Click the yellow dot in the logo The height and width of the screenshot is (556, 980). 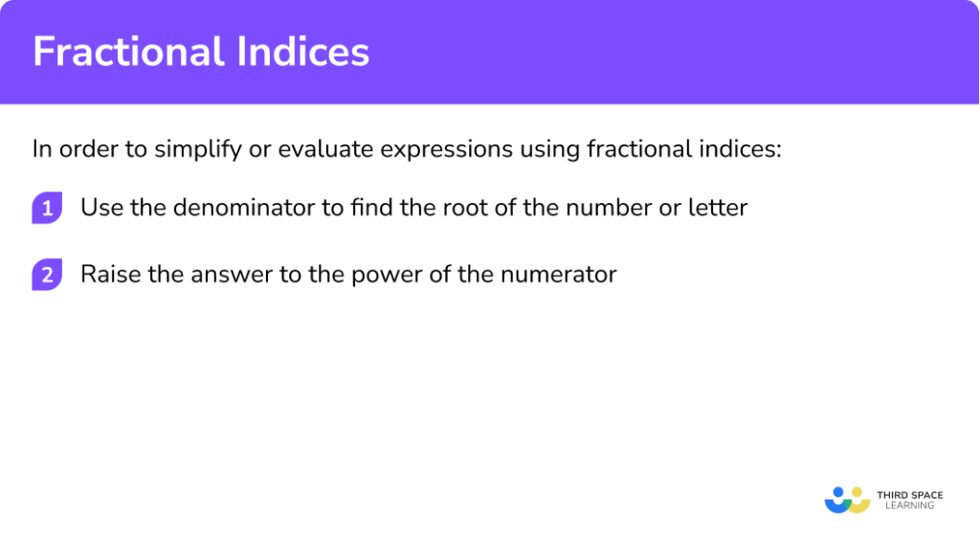[856, 494]
